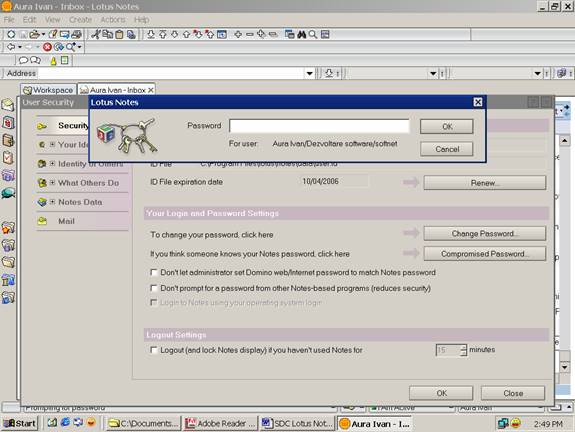Click the Go Back arrow navigation icon

(x=11, y=47)
